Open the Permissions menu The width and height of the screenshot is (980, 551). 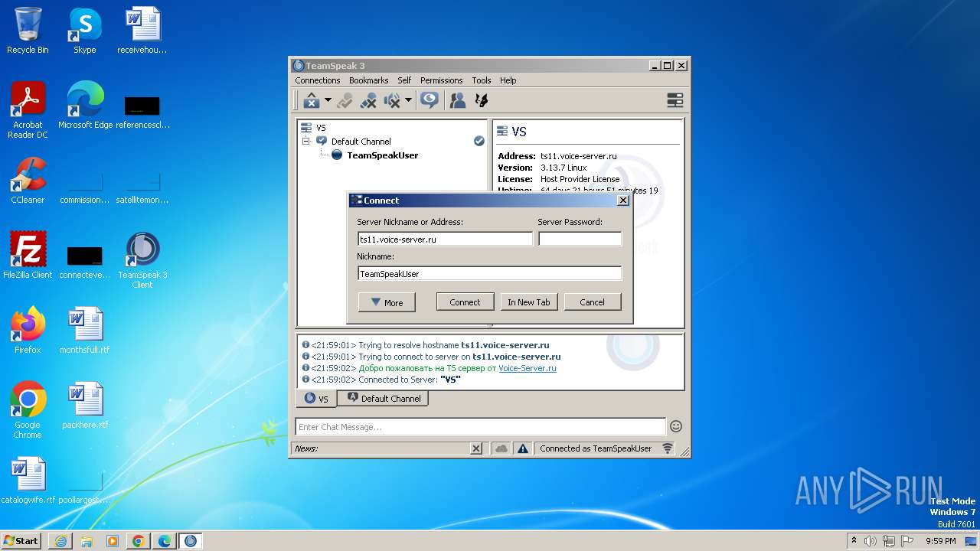(x=441, y=80)
